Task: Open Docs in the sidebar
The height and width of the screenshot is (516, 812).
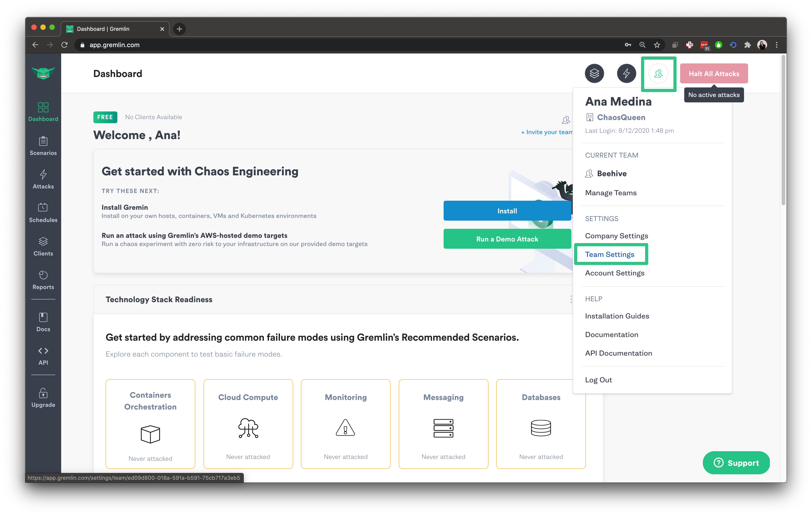Action: (43, 322)
